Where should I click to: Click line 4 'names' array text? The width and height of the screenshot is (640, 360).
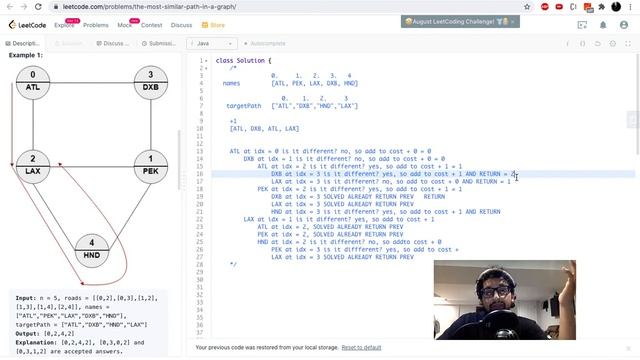click(290, 83)
